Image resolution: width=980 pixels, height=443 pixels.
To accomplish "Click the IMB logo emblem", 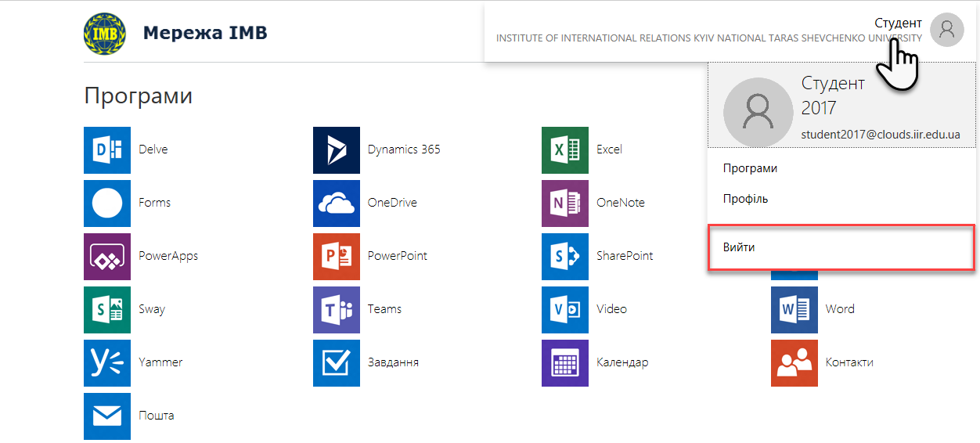I will [105, 33].
